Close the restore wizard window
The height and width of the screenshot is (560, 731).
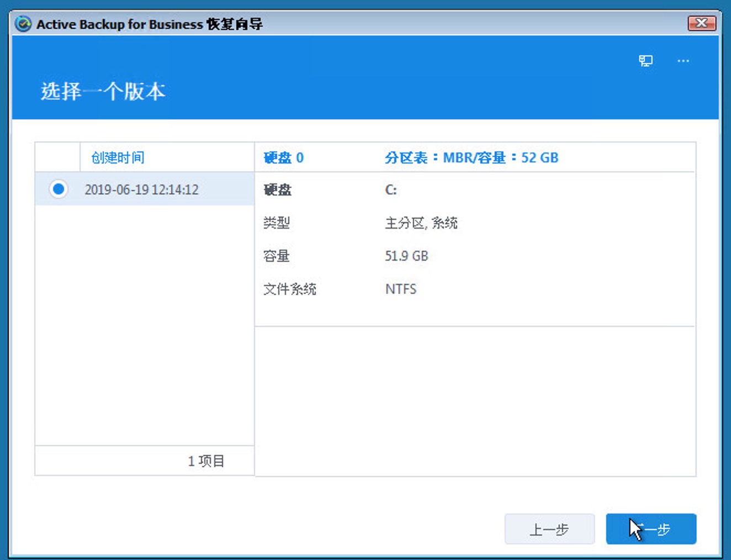(x=702, y=23)
